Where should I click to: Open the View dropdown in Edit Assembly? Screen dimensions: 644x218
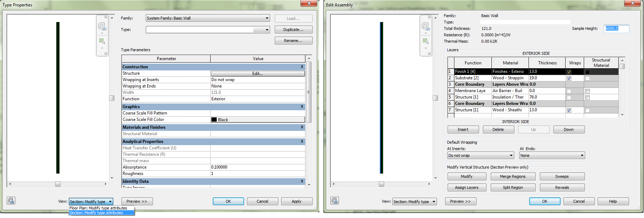[414, 202]
